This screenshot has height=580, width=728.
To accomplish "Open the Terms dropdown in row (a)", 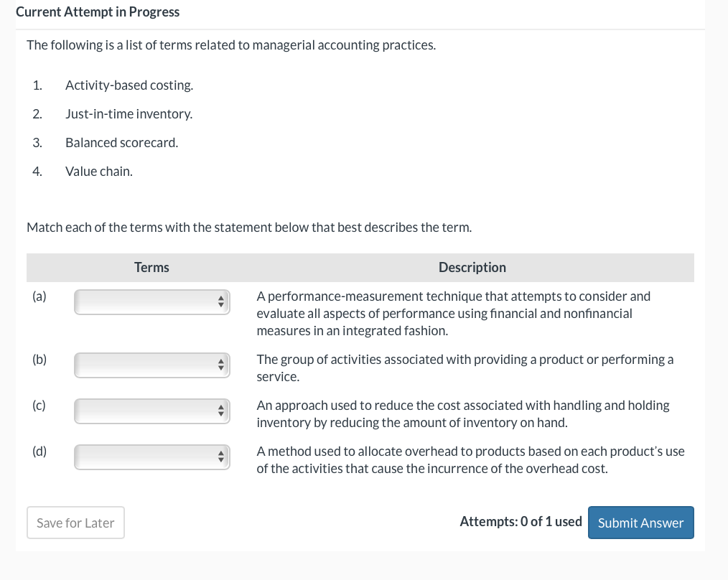I will click(151, 302).
